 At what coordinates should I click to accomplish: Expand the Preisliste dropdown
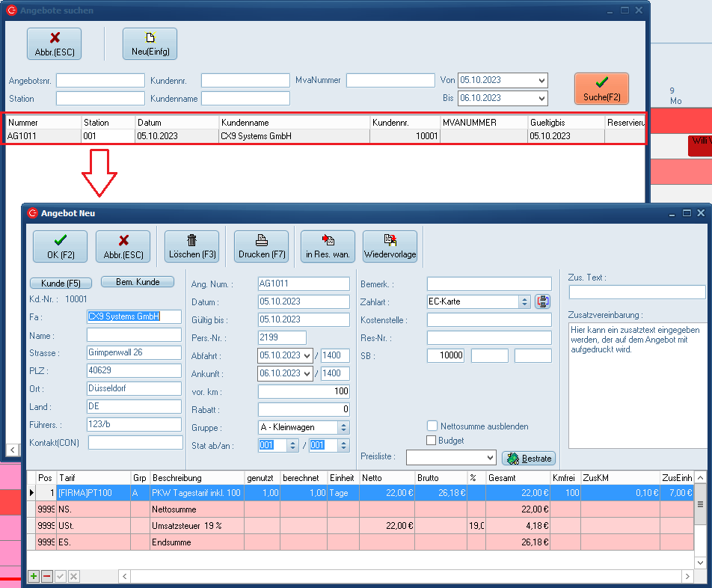490,457
